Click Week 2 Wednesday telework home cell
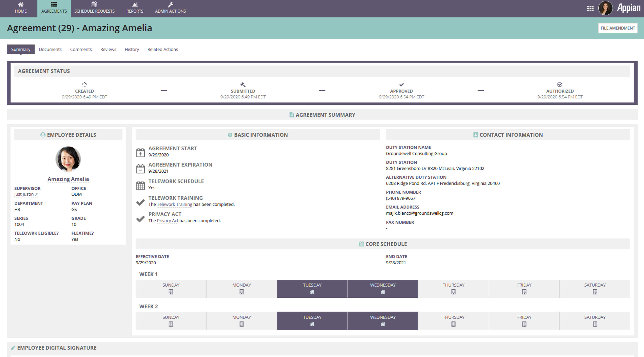 tap(383, 321)
